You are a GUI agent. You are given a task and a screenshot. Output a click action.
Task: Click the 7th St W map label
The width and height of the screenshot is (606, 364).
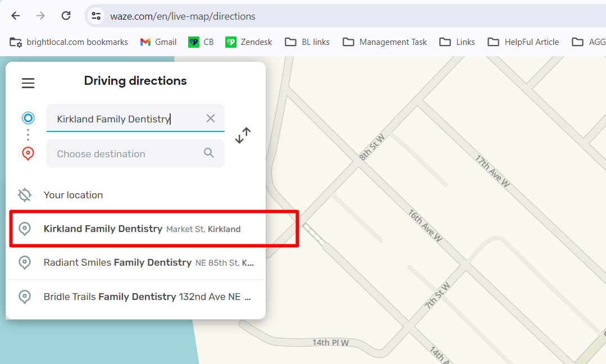coord(438,295)
